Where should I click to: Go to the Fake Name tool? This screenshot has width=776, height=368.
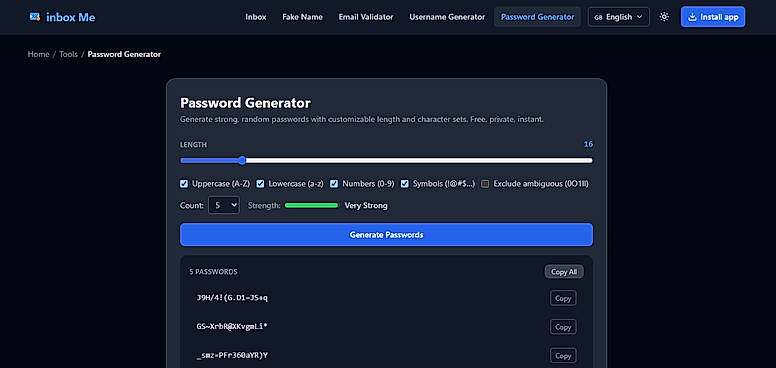coord(302,17)
